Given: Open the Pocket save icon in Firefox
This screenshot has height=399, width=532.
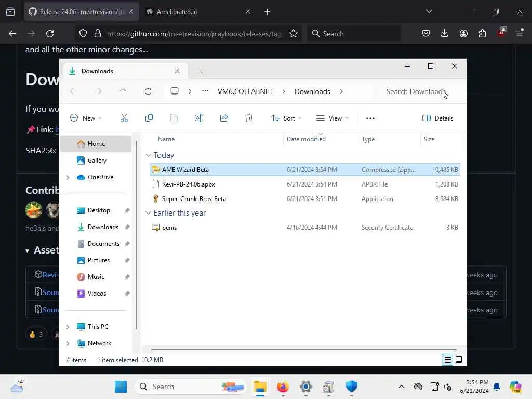Looking at the screenshot, I should click(x=426, y=33).
